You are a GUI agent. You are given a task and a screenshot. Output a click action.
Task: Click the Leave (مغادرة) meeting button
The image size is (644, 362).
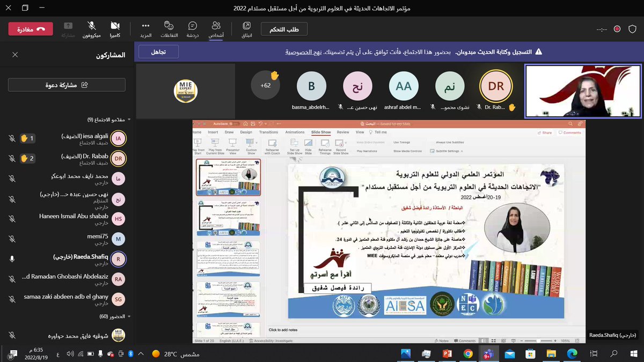coord(31,29)
